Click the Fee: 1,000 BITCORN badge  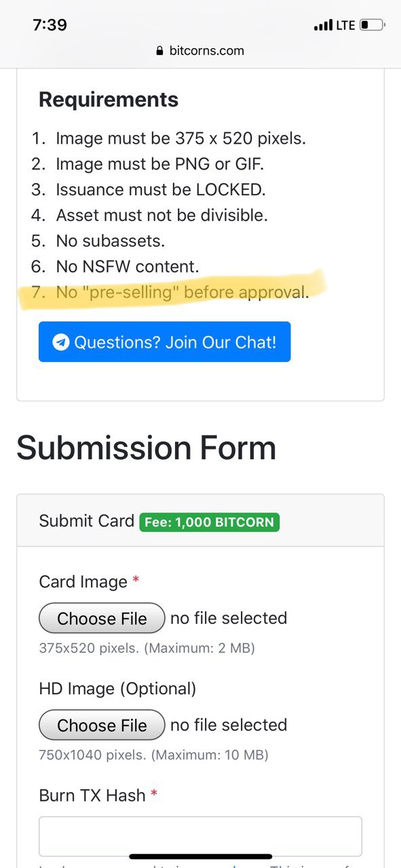[210, 522]
